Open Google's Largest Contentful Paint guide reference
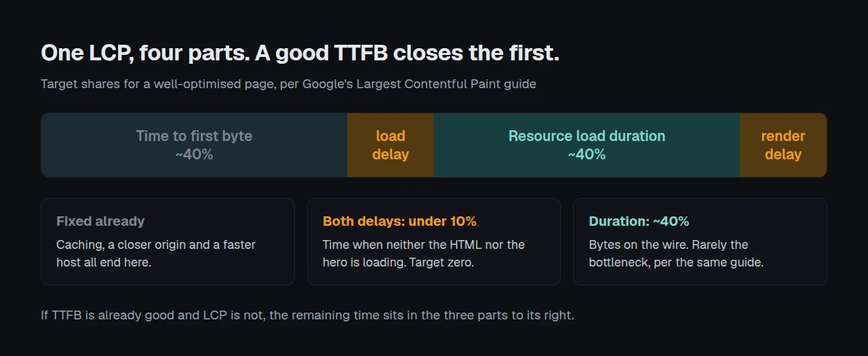868x356 pixels. [419, 84]
